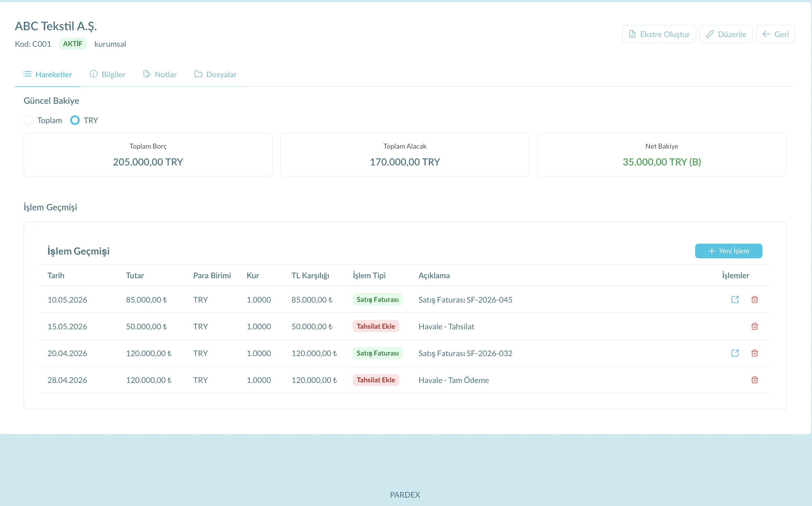Click the Tutar column header
This screenshot has width=812, height=506.
(135, 275)
